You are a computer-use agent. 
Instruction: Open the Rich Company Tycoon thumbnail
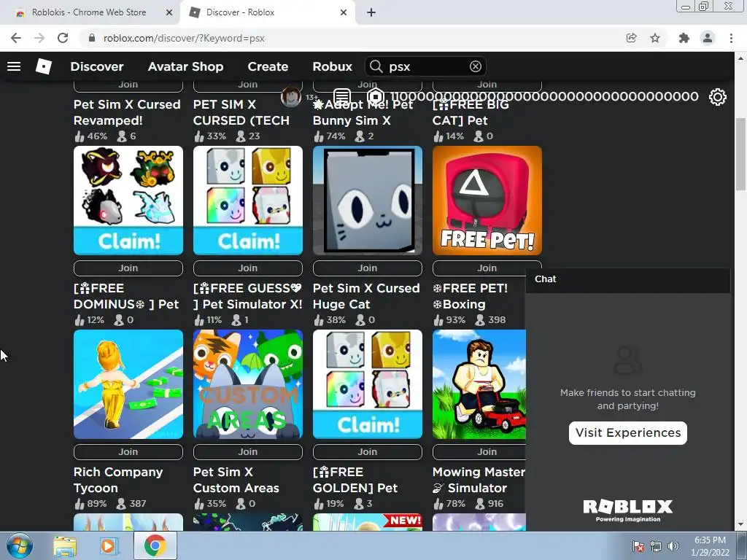point(128,384)
